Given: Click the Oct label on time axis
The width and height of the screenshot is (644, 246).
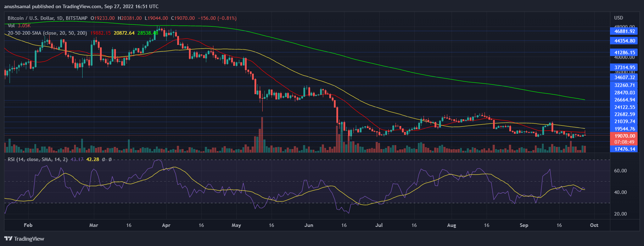Looking at the screenshot, I should (x=594, y=225).
